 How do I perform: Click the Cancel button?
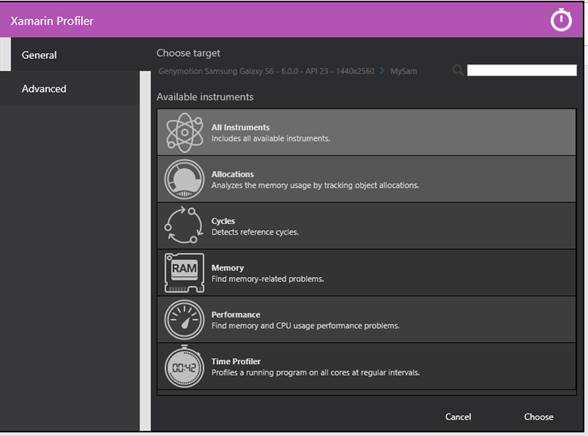(x=458, y=417)
